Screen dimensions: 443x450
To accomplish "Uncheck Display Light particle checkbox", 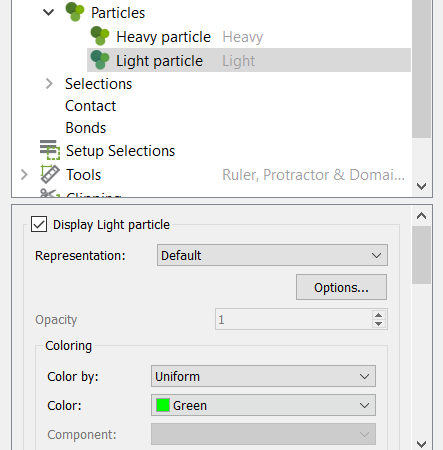I will click(39, 224).
